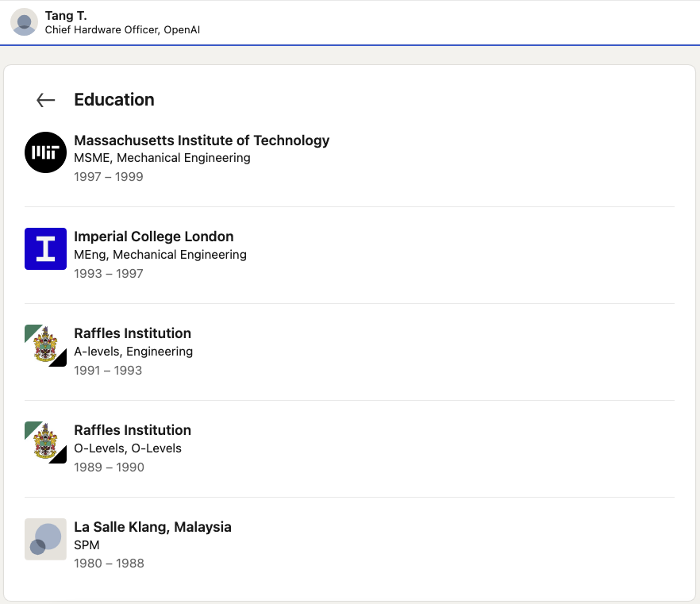The width and height of the screenshot is (700, 604).
Task: Click the Raffles Institution crest for A-levels entry
Action: coord(45,345)
